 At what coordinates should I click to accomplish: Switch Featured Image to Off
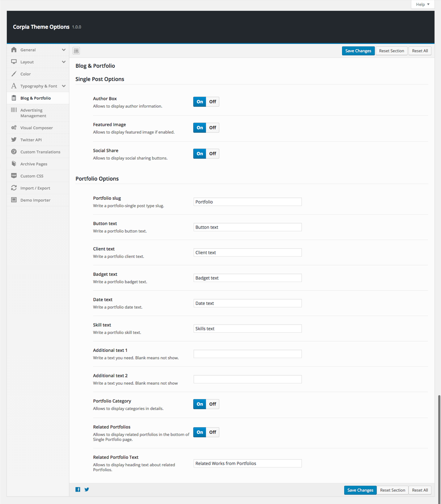(213, 128)
